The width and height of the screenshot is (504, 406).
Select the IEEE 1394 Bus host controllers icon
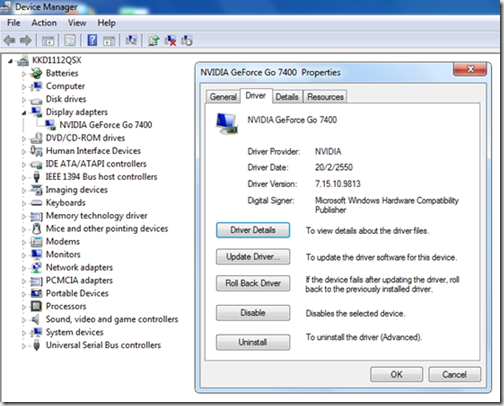click(36, 177)
